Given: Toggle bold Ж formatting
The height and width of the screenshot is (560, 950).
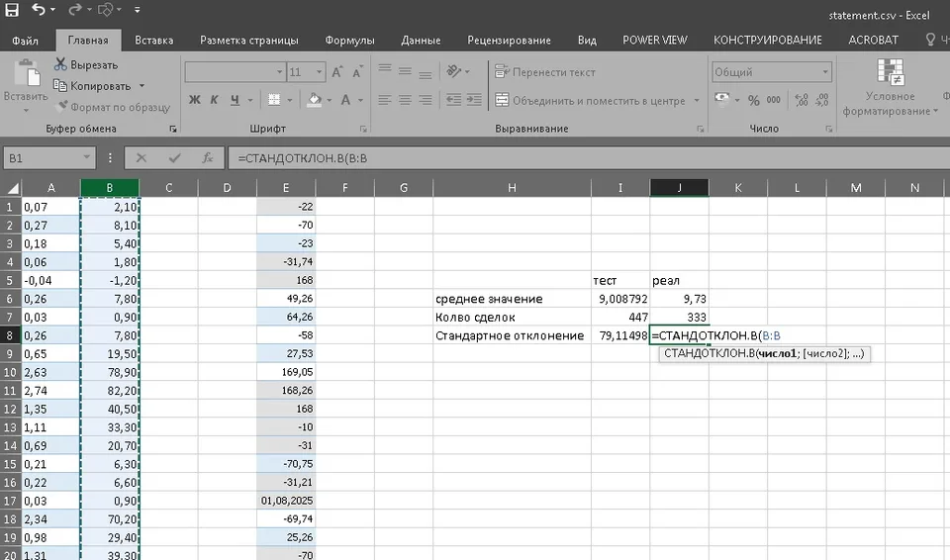Looking at the screenshot, I should click(195, 100).
